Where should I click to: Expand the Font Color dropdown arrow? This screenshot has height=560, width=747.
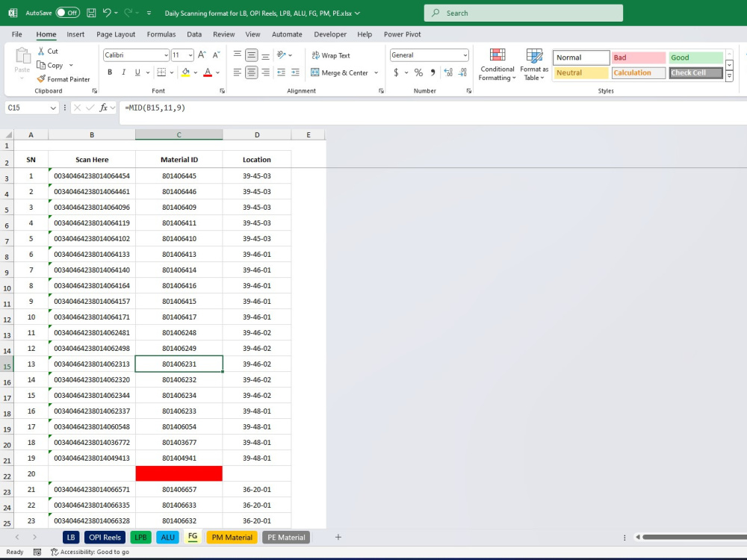pyautogui.click(x=217, y=73)
